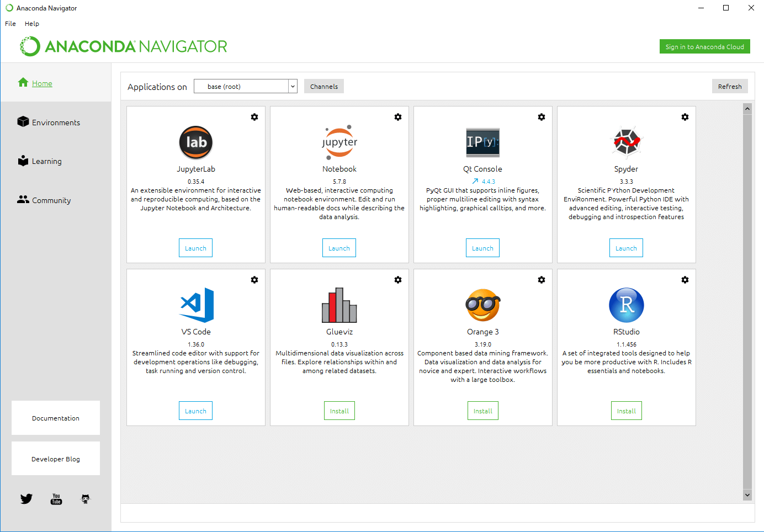Click the Glueviz version 0.13.3 text
This screenshot has height=532, width=764.
tap(339, 344)
